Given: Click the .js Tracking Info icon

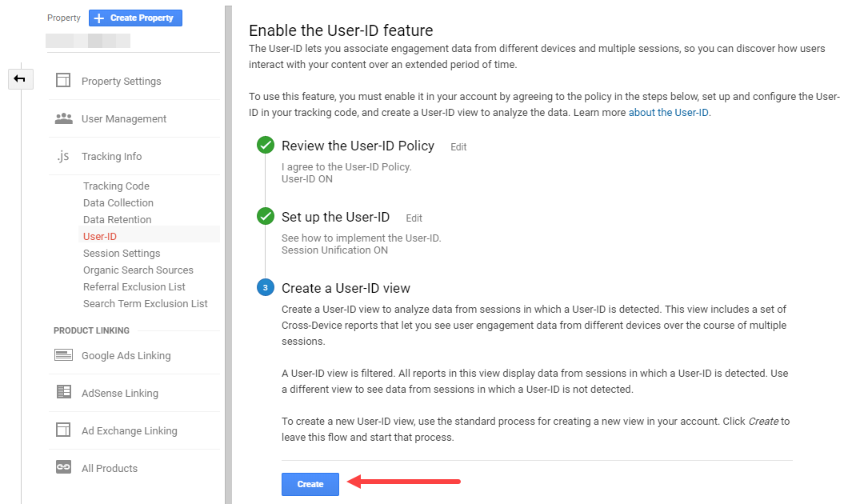Looking at the screenshot, I should (x=63, y=156).
